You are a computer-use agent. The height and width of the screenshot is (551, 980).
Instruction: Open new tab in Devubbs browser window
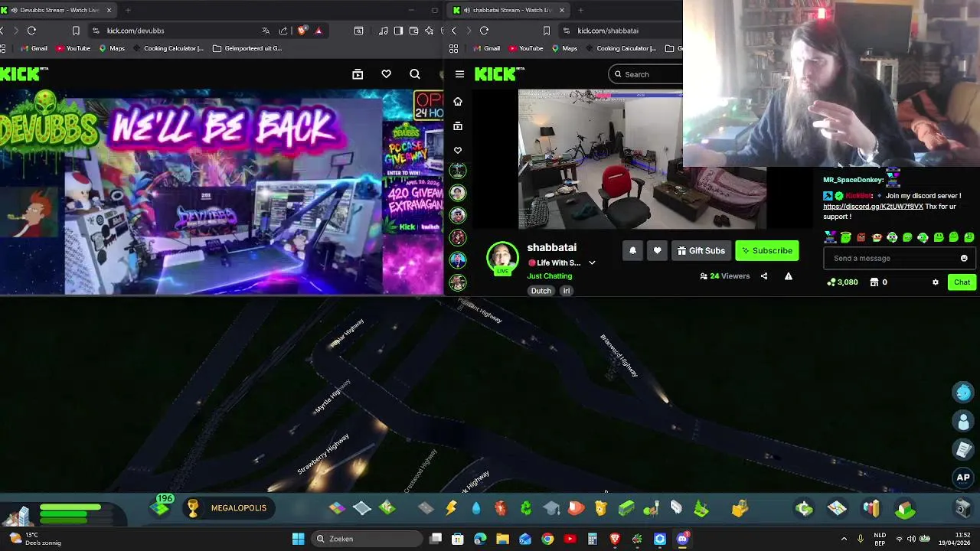[128, 10]
